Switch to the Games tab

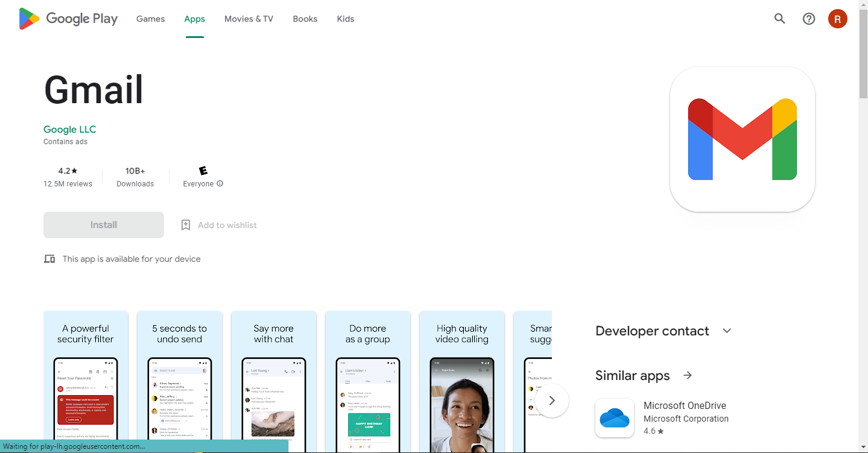click(150, 19)
